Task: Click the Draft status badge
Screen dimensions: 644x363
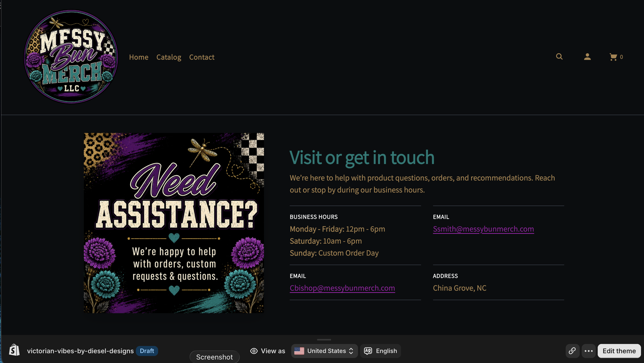Action: click(147, 351)
